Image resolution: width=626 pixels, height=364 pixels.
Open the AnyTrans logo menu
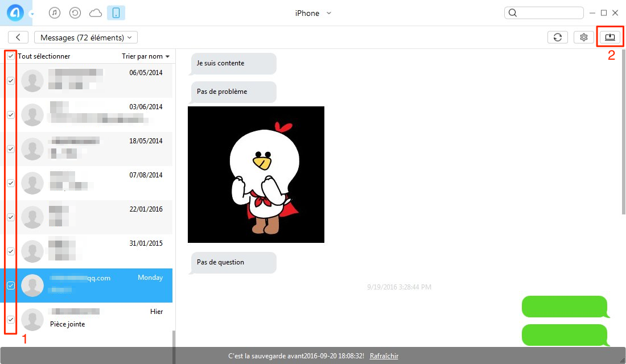tap(15, 13)
